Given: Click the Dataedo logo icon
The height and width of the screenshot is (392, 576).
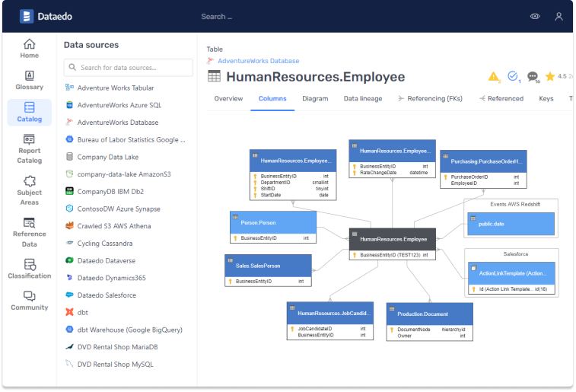Looking at the screenshot, I should (x=27, y=16).
